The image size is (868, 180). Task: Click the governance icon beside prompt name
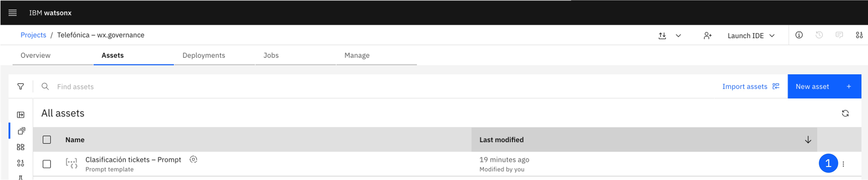point(193,159)
